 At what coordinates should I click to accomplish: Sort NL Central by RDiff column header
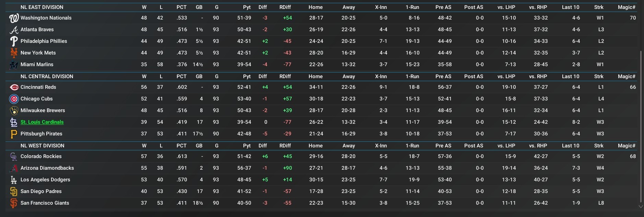285,76
